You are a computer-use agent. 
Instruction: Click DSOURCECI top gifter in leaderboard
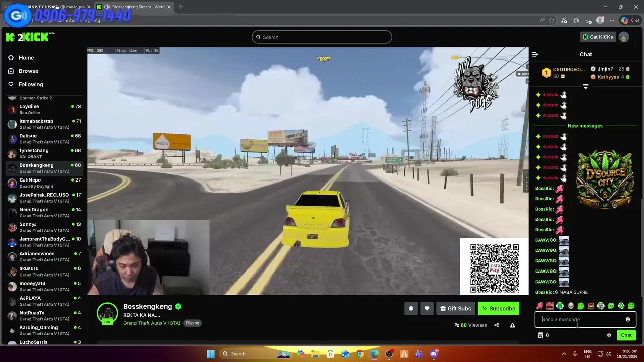tap(563, 73)
